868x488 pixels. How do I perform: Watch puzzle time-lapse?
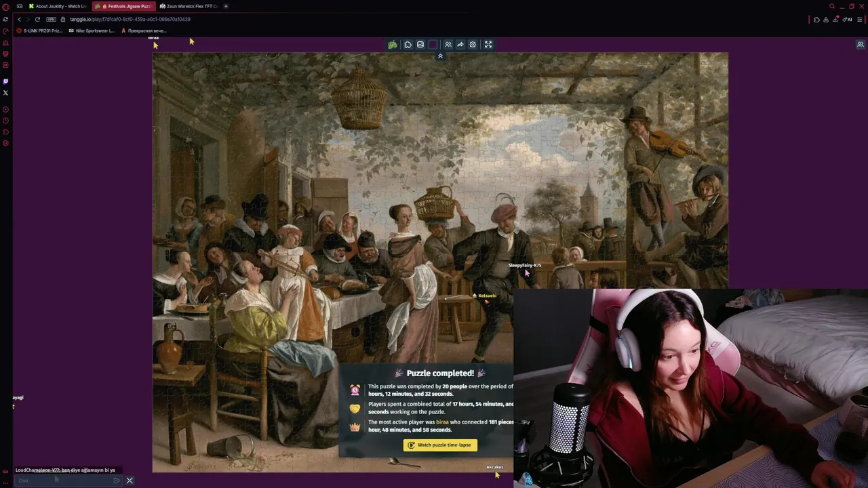tap(440, 445)
